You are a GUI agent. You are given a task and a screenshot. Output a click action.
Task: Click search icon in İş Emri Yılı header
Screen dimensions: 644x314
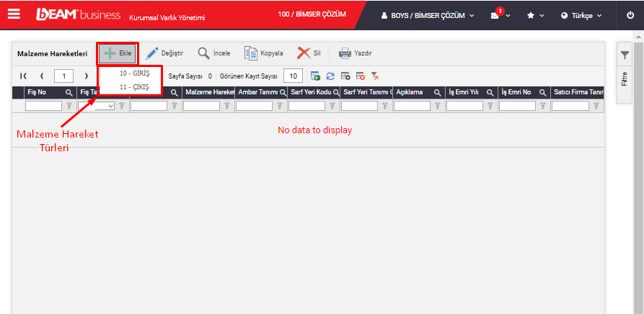coord(490,93)
